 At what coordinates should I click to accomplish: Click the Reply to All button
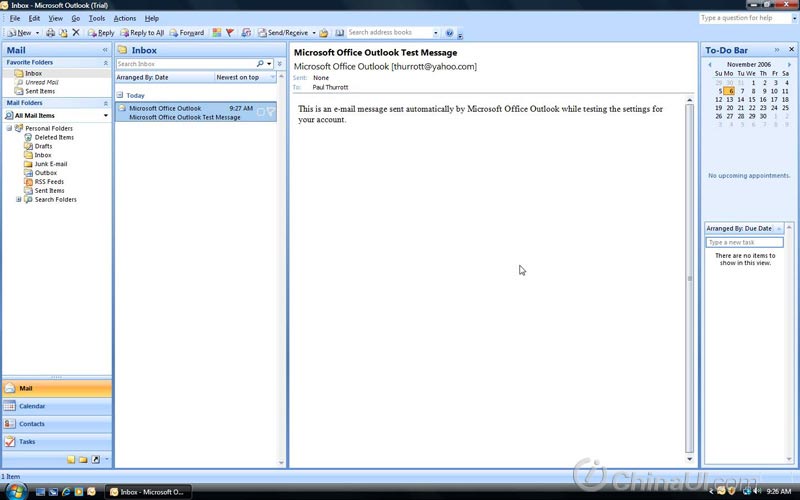tap(142, 33)
